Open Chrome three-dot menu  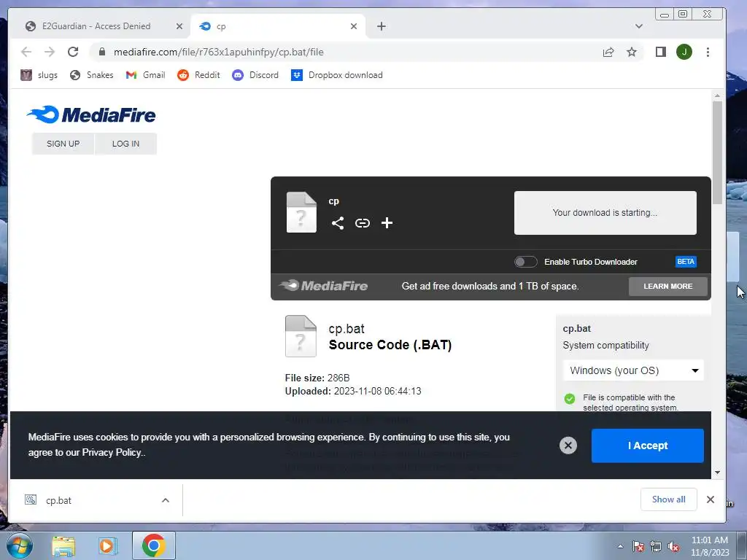(708, 52)
